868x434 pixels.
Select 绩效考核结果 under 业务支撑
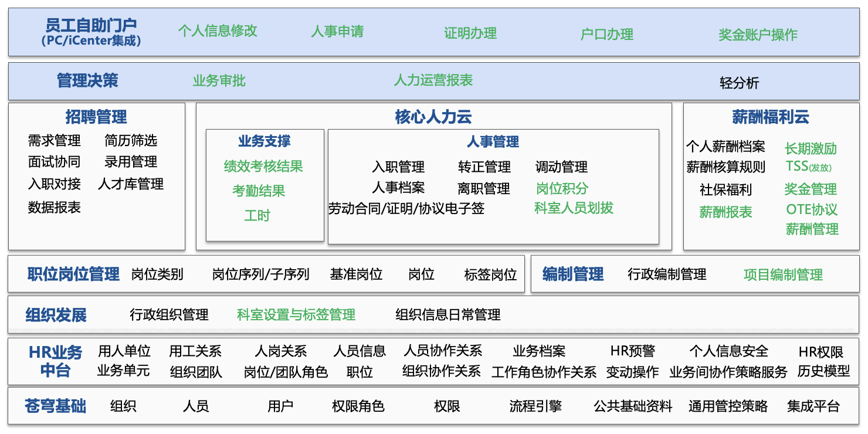click(x=263, y=167)
